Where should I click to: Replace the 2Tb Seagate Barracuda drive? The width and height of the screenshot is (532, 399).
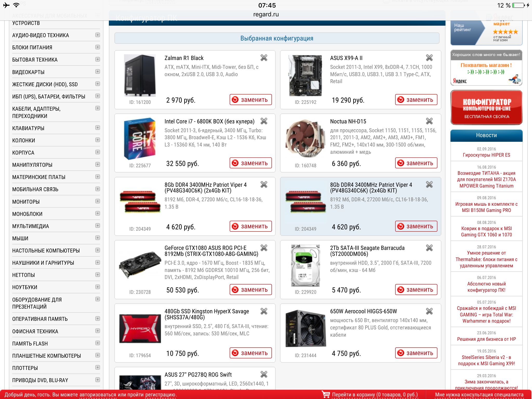(416, 290)
